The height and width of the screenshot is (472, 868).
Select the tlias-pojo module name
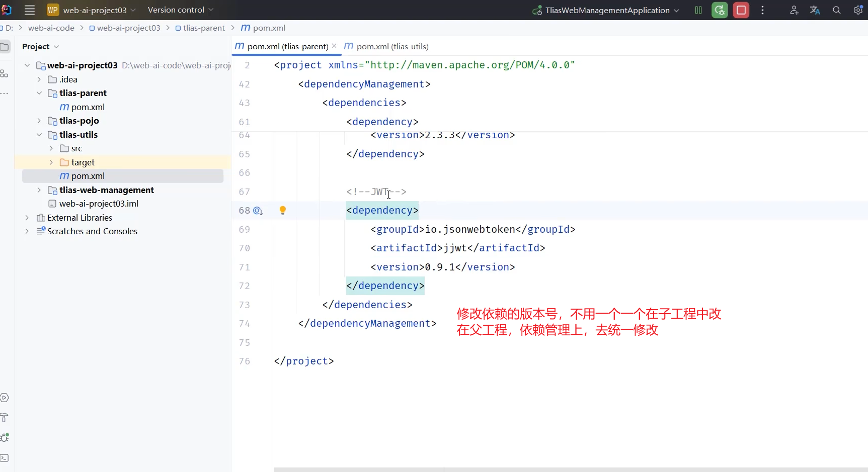tap(79, 121)
